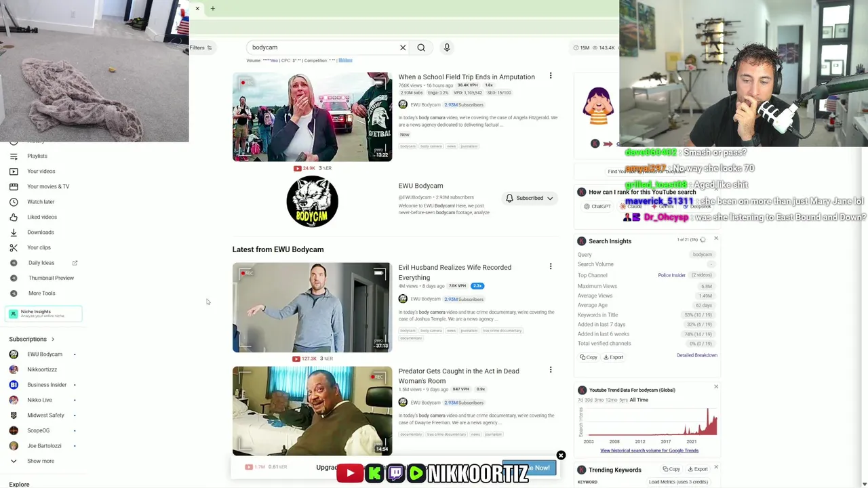Expand the Subscriptions section chevron
The image size is (868, 488).
click(52, 339)
